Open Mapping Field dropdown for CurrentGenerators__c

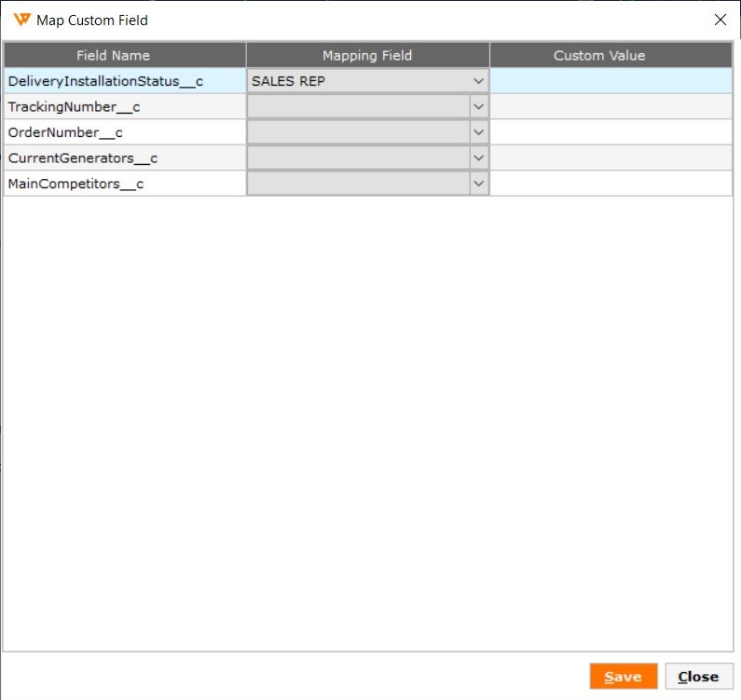click(478, 158)
